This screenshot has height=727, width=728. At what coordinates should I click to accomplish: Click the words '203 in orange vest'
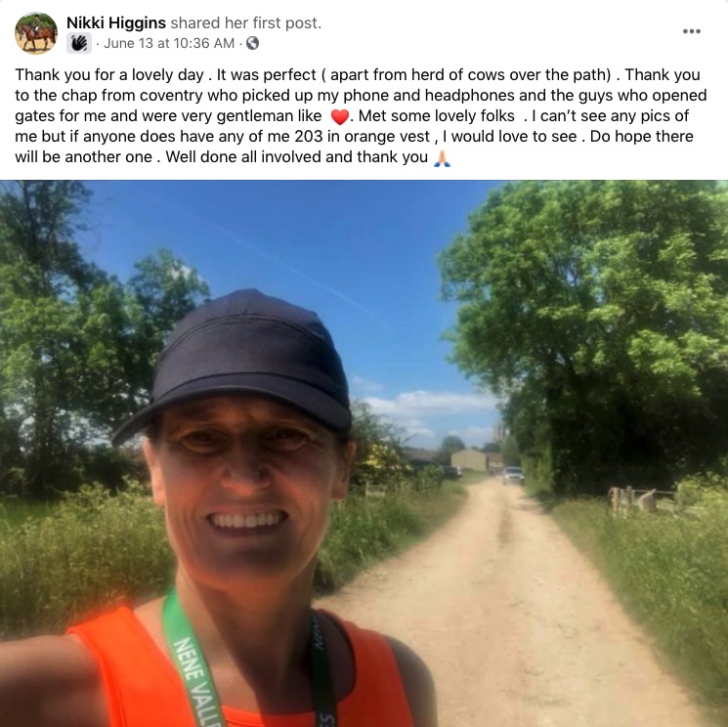click(x=363, y=137)
